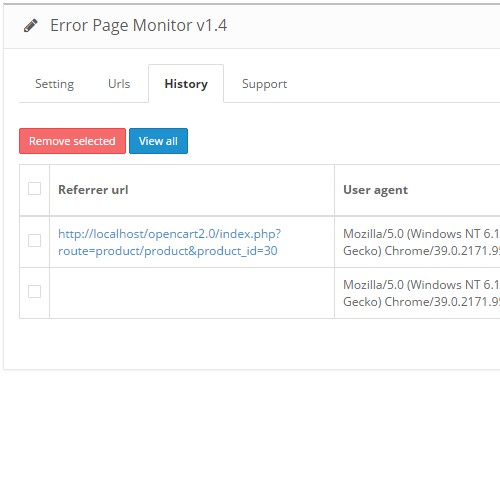The width and height of the screenshot is (500, 500).
Task: Click the route=product/product&product_id=30 link text
Action: pos(168,251)
